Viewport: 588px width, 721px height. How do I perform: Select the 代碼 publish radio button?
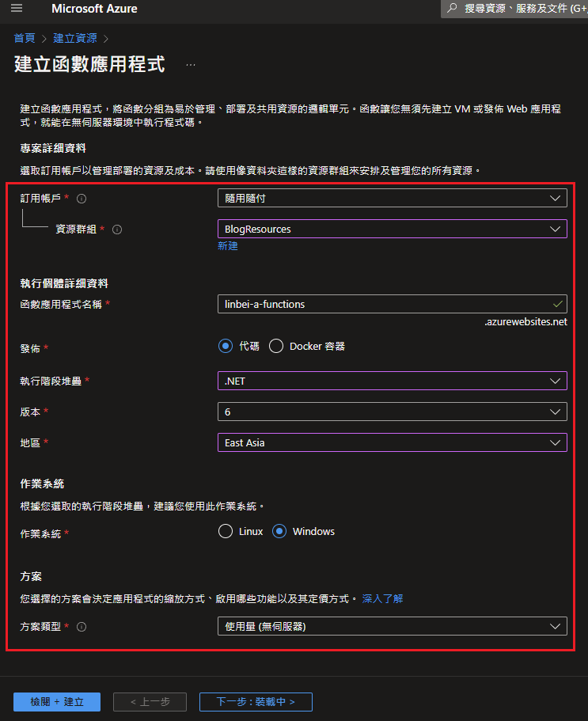pyautogui.click(x=226, y=346)
